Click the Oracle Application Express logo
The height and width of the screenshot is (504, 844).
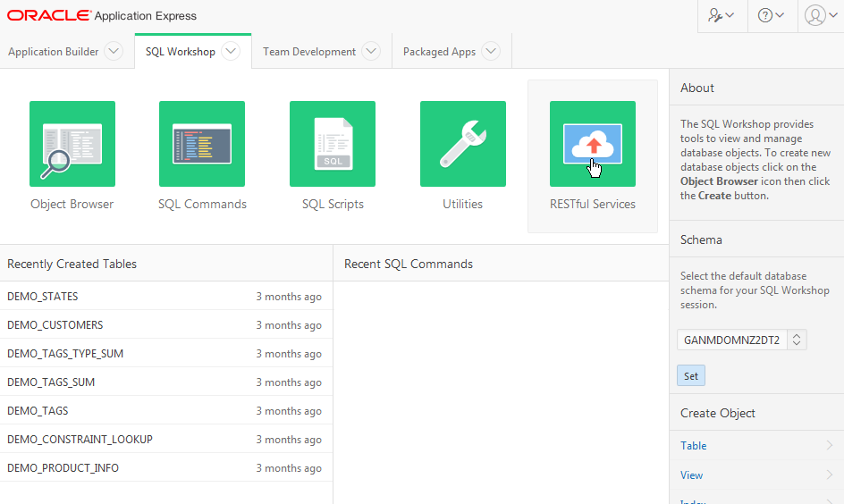click(102, 16)
